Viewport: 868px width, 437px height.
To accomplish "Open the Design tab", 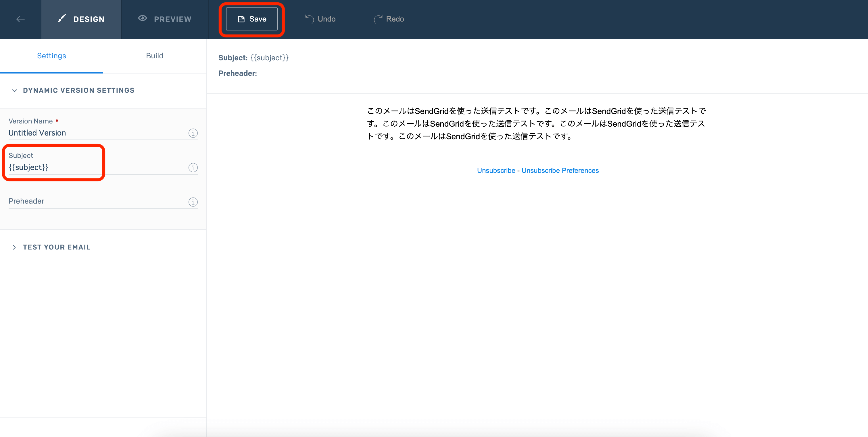I will pyautogui.click(x=81, y=19).
